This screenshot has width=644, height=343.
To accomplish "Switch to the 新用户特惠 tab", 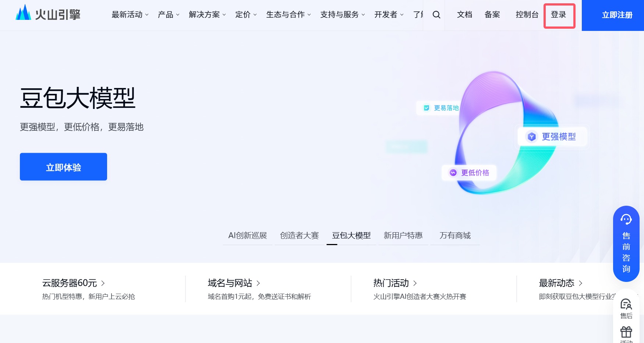I will pos(403,236).
